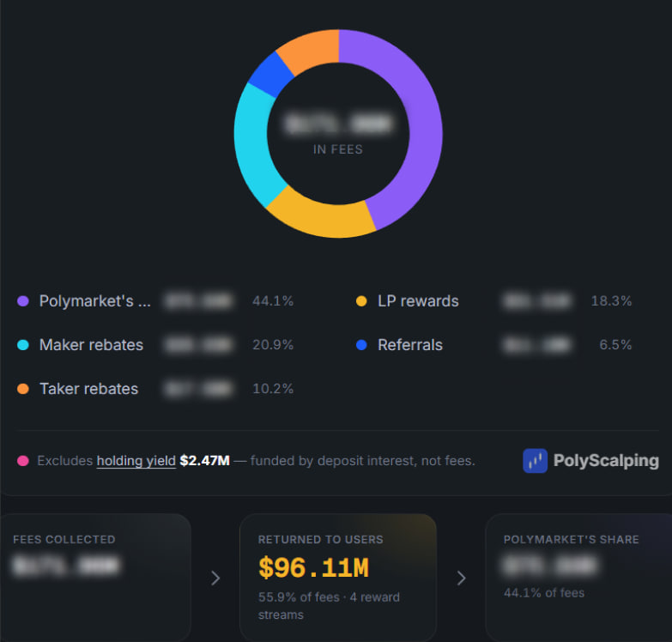Select the orange Taker rebates donut segment
The width and height of the screenshot is (672, 642).
311,49
